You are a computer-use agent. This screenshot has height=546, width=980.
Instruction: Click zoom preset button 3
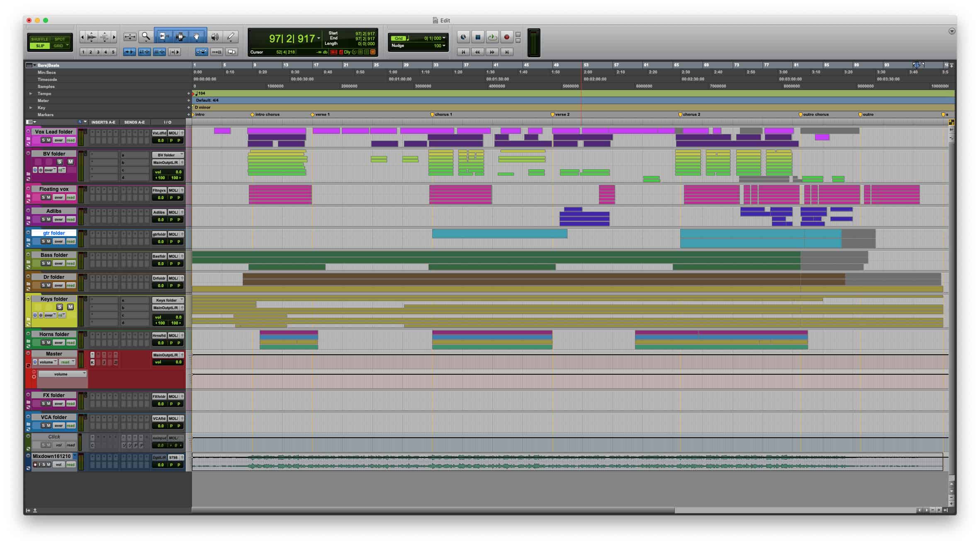pyautogui.click(x=98, y=51)
